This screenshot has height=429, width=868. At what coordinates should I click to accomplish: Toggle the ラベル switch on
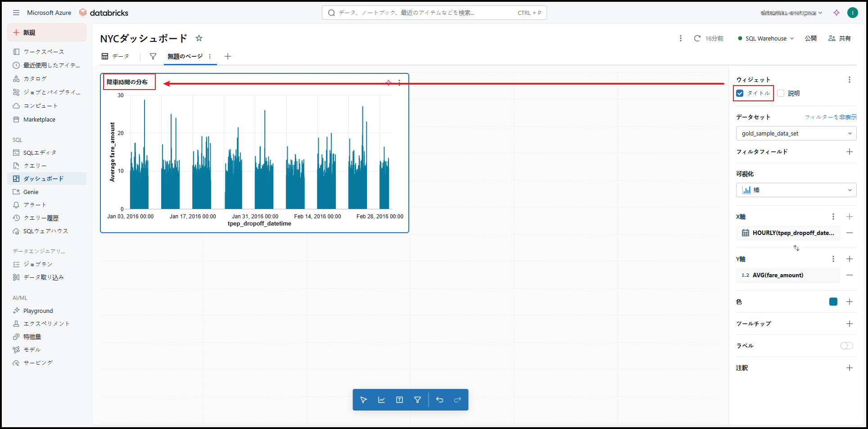(846, 346)
